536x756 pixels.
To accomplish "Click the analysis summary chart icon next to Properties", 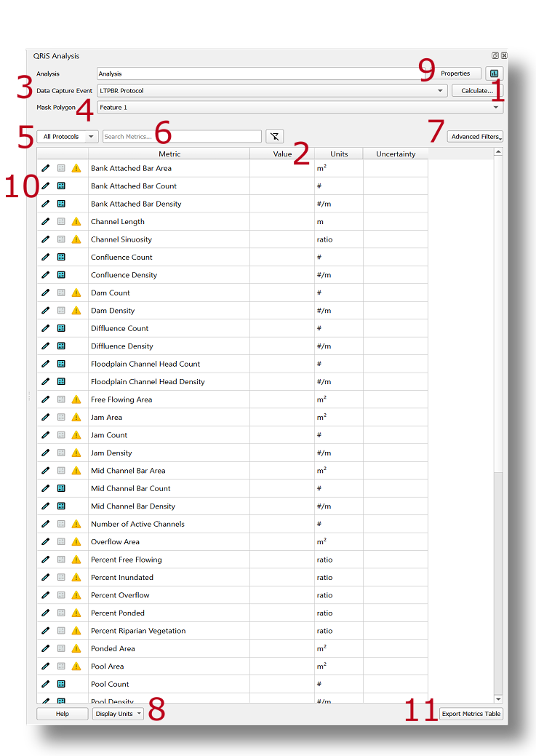I will click(x=494, y=73).
